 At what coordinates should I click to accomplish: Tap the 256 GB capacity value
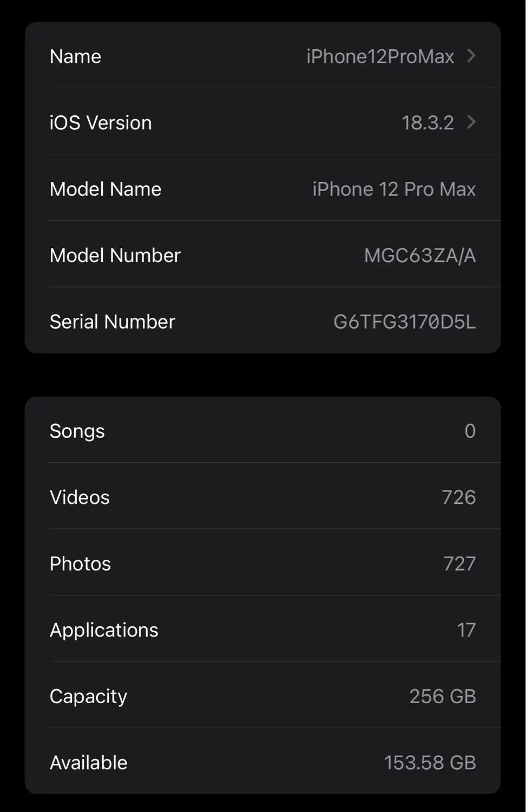click(442, 696)
